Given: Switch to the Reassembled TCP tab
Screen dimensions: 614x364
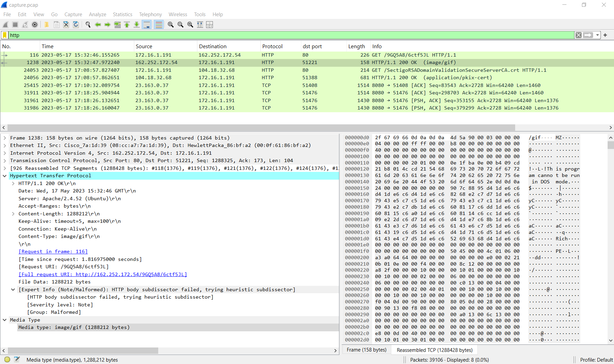Looking at the screenshot, I should [x=435, y=350].
